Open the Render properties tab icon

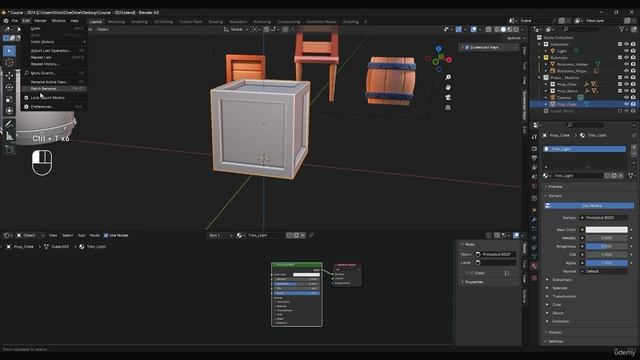534,149
